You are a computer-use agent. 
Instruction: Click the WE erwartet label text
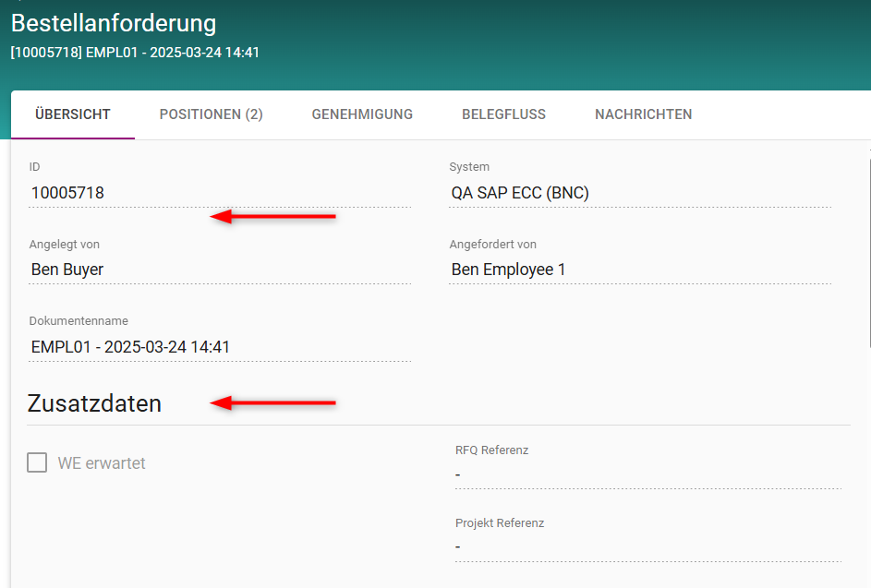point(102,463)
